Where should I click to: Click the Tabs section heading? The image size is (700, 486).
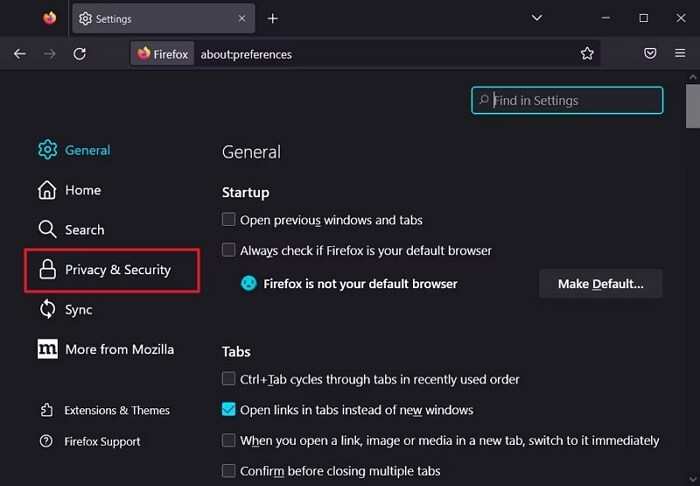click(x=236, y=352)
